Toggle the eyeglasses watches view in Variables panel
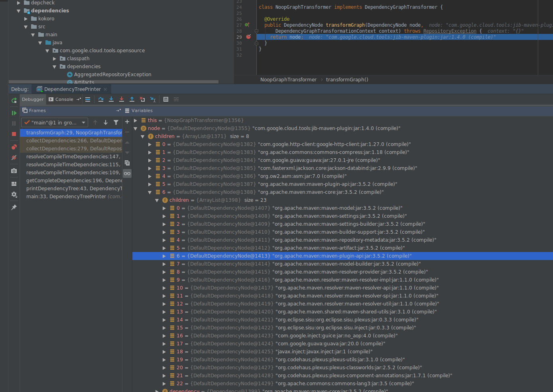Viewport: 553px width, 392px height. point(127,173)
